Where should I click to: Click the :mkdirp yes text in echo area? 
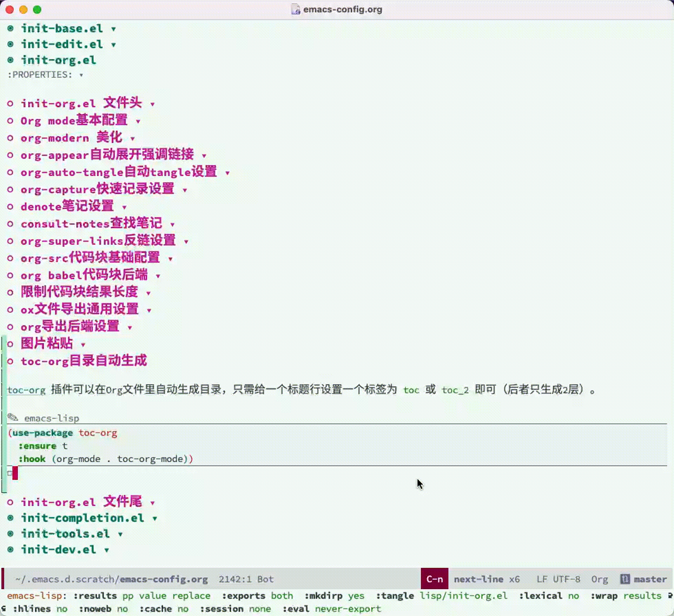pos(335,596)
